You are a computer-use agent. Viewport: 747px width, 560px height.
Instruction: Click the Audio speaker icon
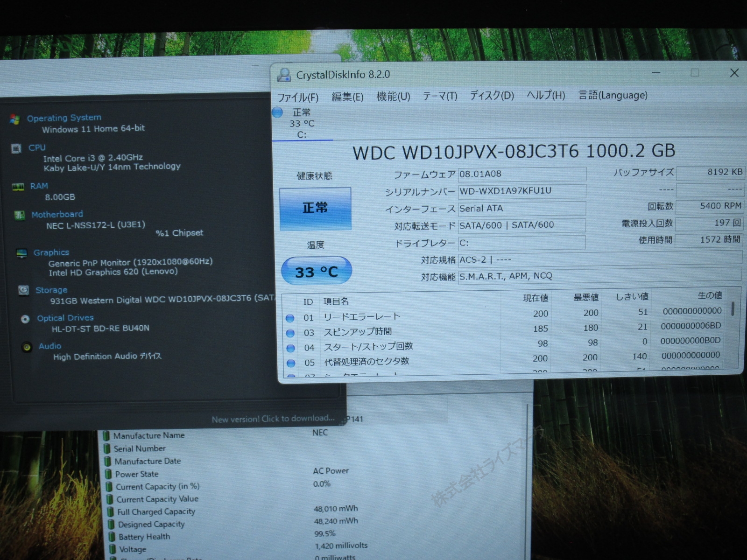pyautogui.click(x=27, y=347)
